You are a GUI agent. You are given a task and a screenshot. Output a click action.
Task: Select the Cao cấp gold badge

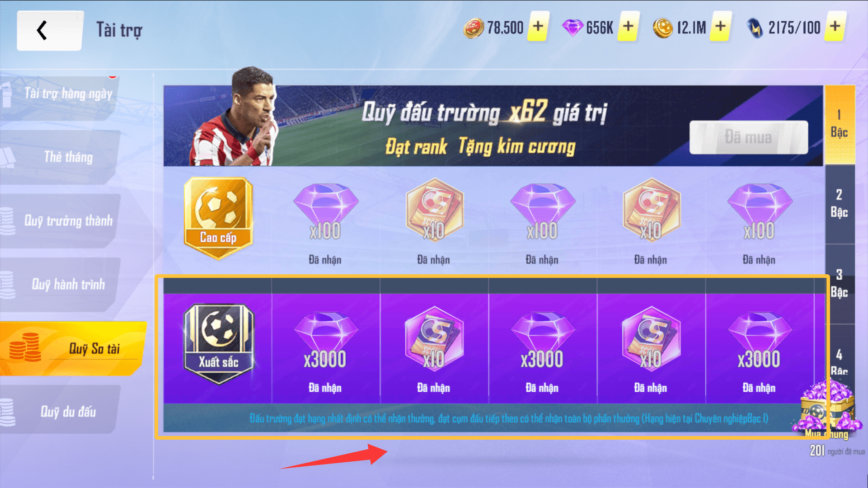click(218, 218)
